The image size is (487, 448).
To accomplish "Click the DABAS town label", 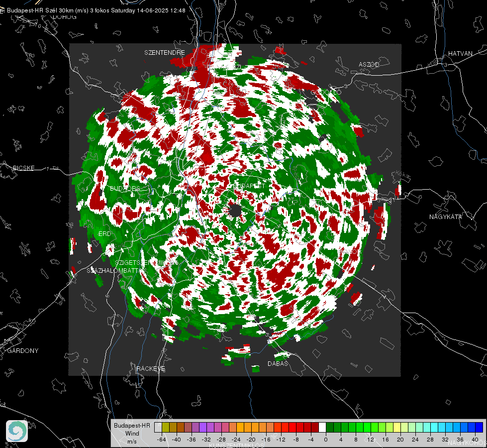I will (278, 364).
